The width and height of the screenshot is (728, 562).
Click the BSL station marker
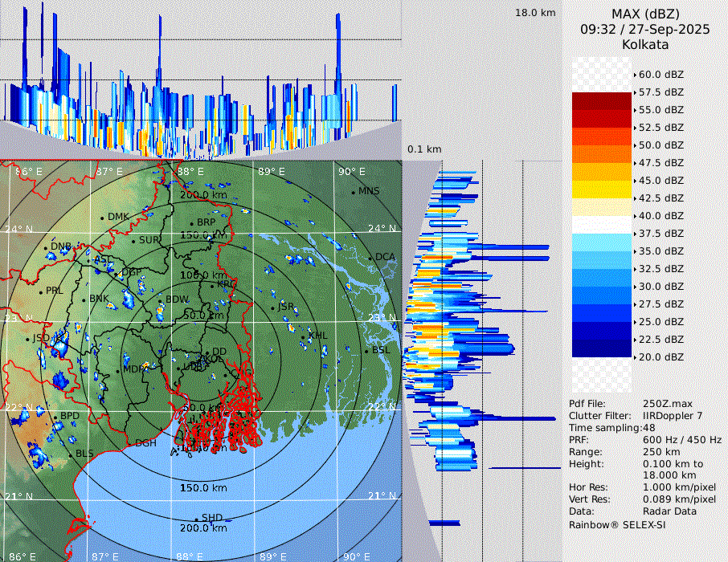point(366,351)
